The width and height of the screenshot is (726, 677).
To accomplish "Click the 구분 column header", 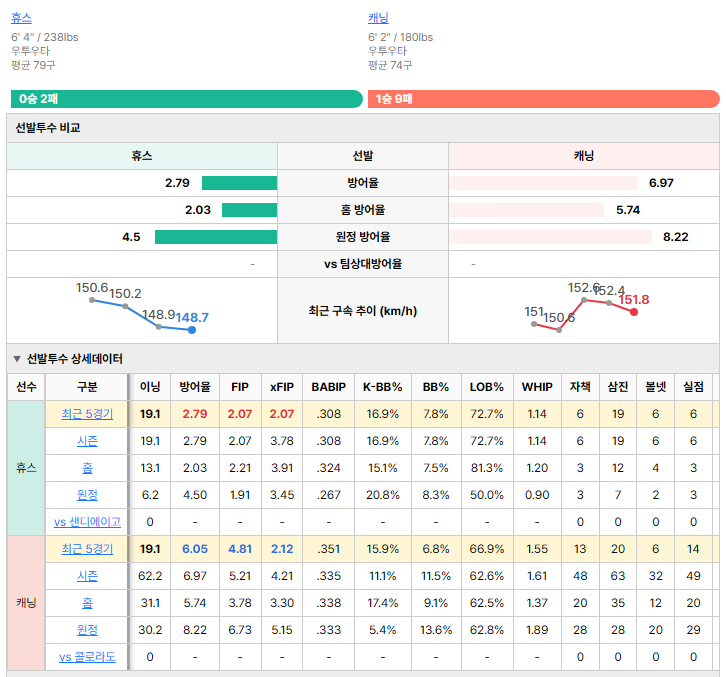I will 87,387.
